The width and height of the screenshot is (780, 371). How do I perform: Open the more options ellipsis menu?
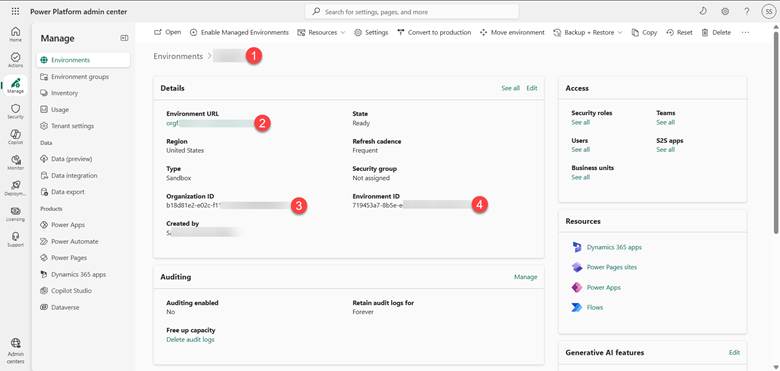(x=745, y=32)
